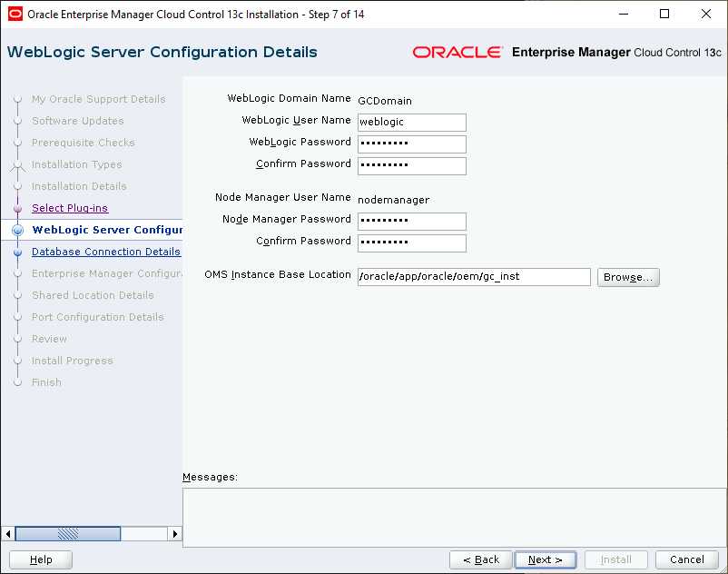Click the WebLogic Server Configuration step bullet
Image resolution: width=728 pixels, height=574 pixels.
pos(17,230)
